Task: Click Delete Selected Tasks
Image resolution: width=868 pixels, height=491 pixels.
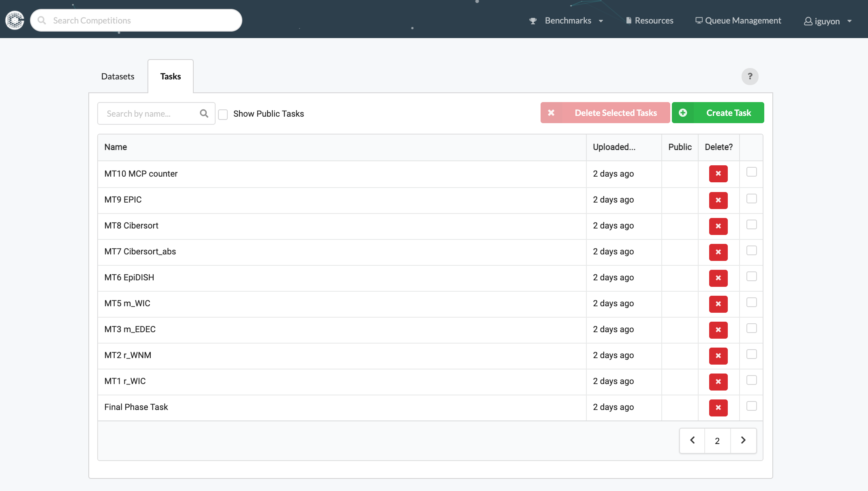Action: (616, 113)
